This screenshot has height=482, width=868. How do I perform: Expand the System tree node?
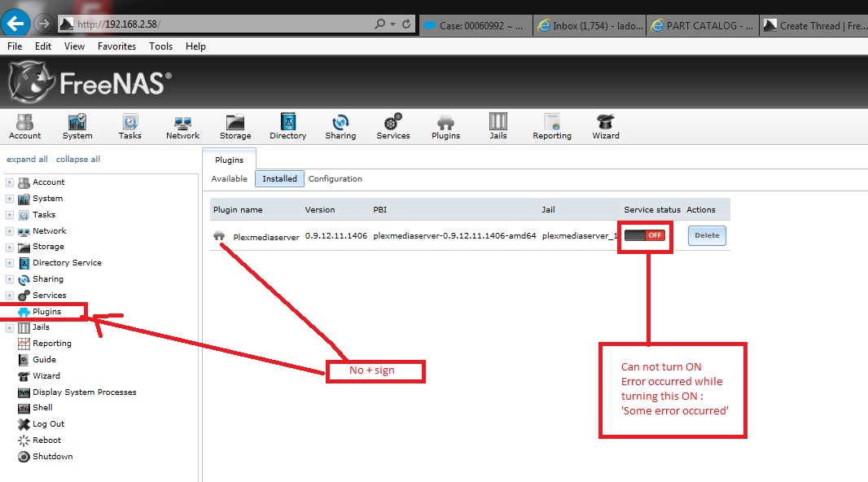click(10, 199)
